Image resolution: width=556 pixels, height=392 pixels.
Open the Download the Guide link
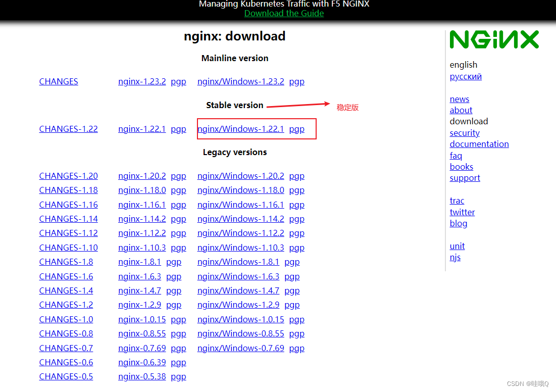(284, 14)
